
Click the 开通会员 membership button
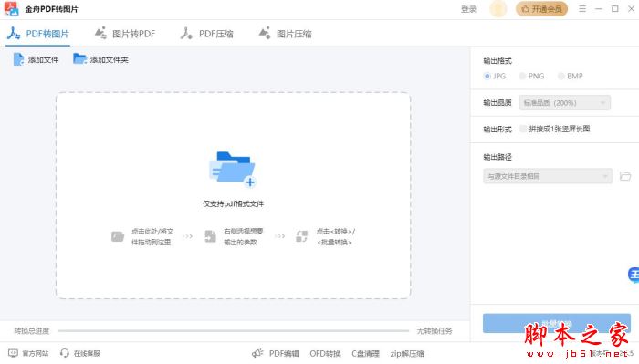(x=541, y=9)
